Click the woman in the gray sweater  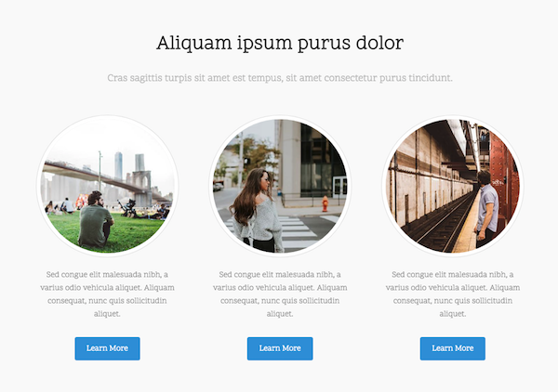(x=257, y=212)
